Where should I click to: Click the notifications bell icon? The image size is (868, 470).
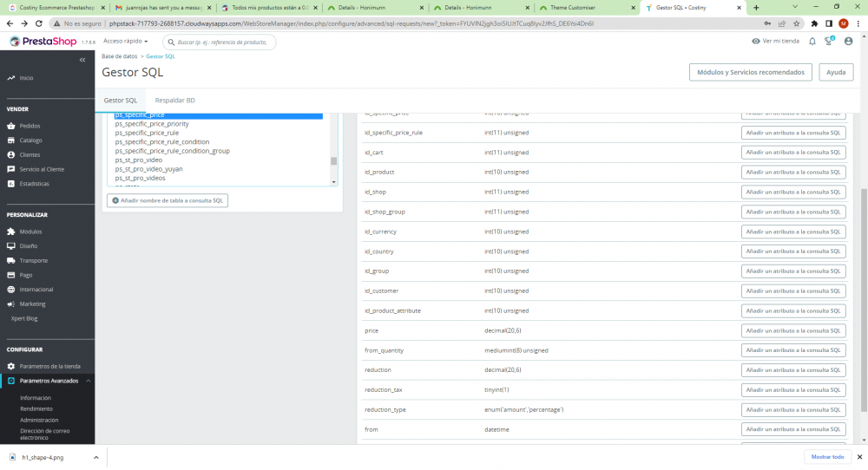[812, 42]
